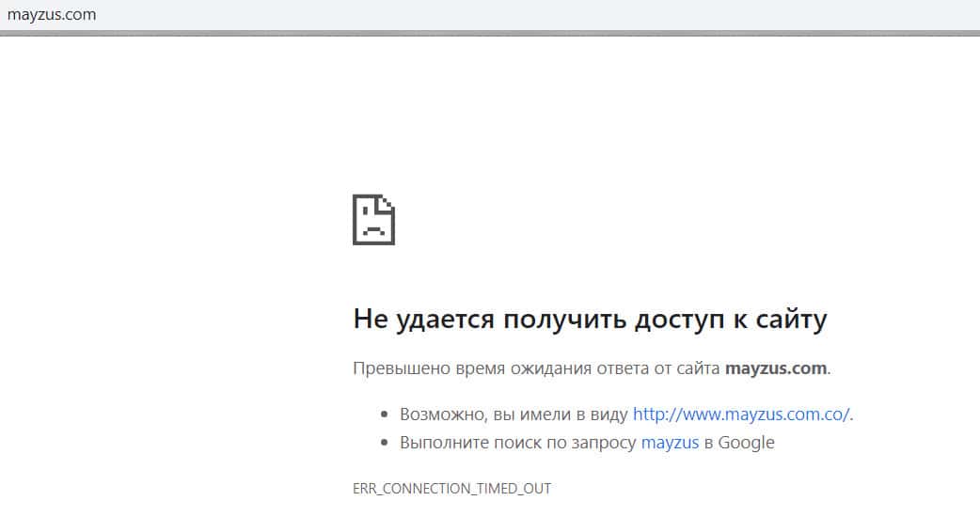The height and width of the screenshot is (532, 980).
Task: Click the sad page error icon
Action: [x=373, y=220]
